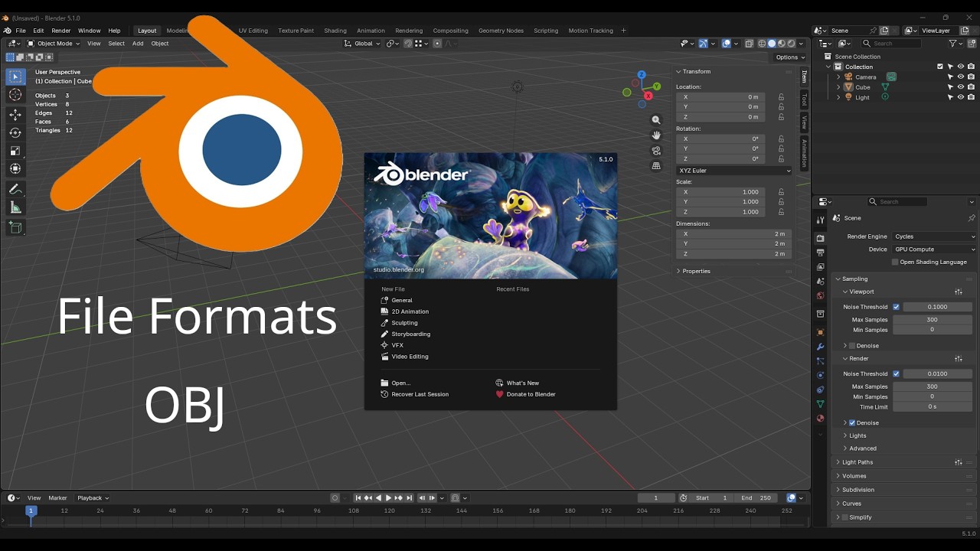Viewport: 980px width, 551px height.
Task: Select the Measure tool
Action: (x=15, y=207)
